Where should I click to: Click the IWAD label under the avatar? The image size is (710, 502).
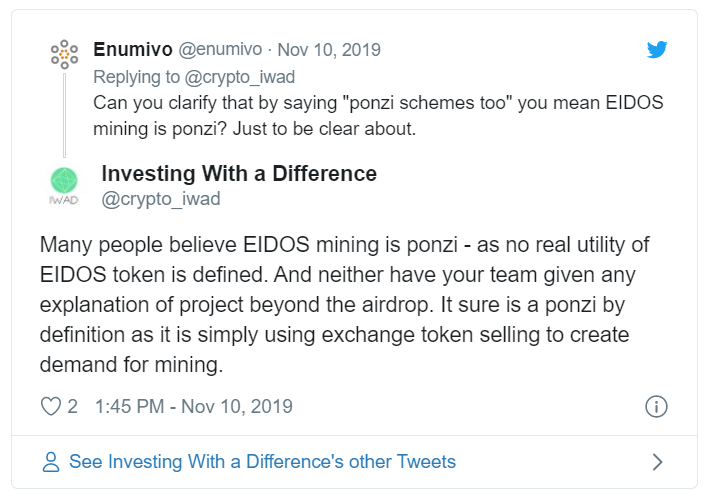coord(64,200)
